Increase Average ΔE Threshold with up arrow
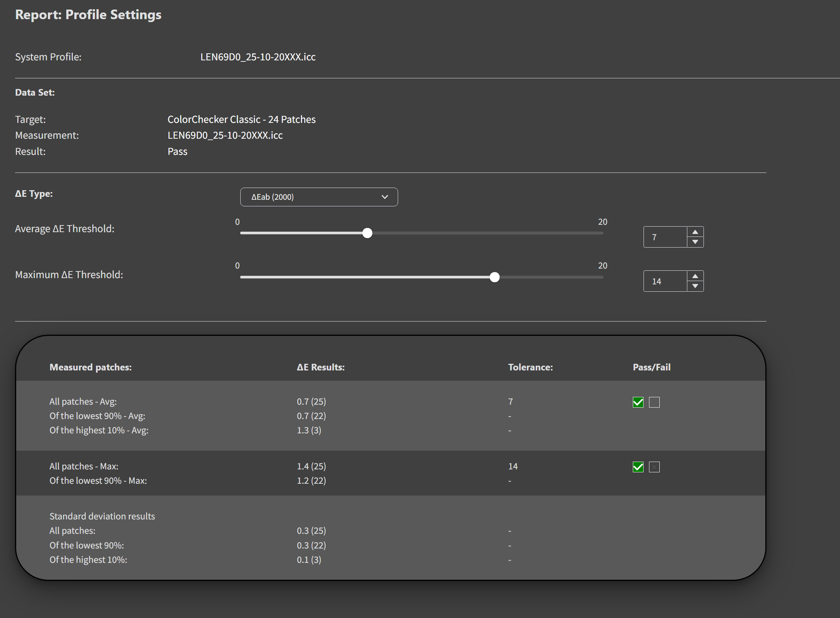This screenshot has height=618, width=840. tap(695, 232)
